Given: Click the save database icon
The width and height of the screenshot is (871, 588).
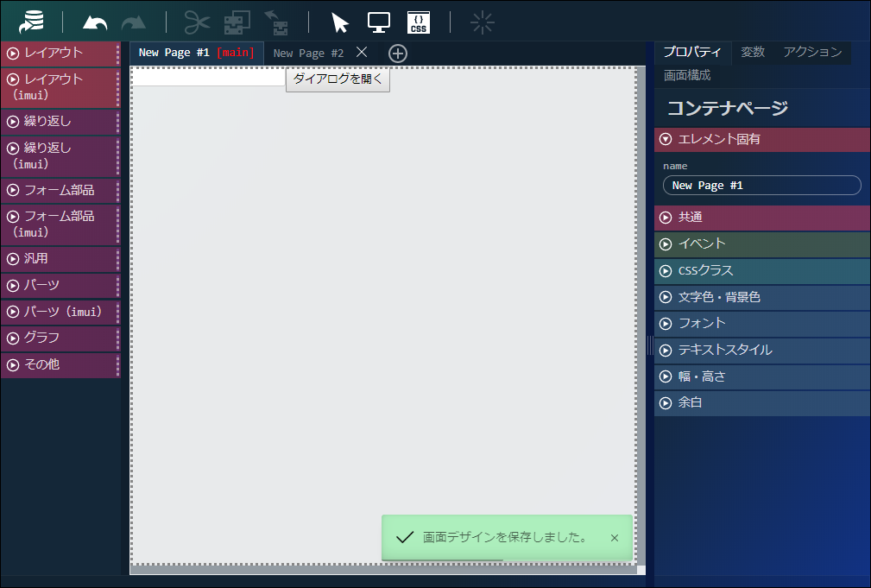Looking at the screenshot, I should point(33,22).
